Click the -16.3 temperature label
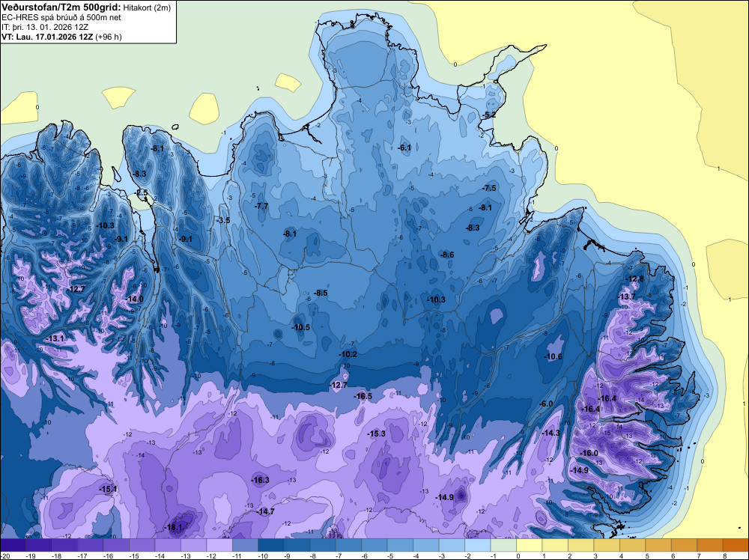This screenshot has width=749, height=560. tap(261, 481)
